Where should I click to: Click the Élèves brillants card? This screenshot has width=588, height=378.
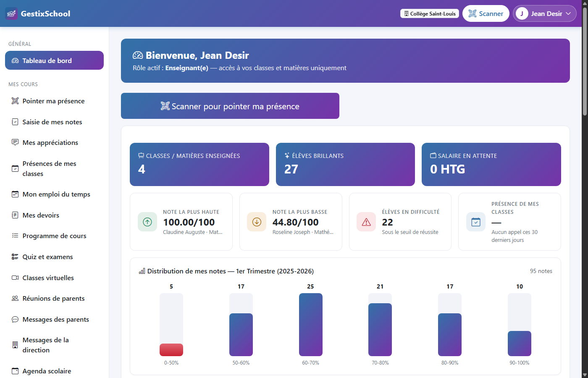[x=345, y=164]
